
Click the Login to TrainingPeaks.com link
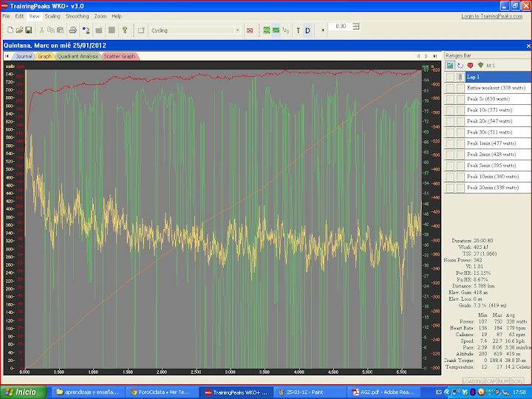point(491,16)
